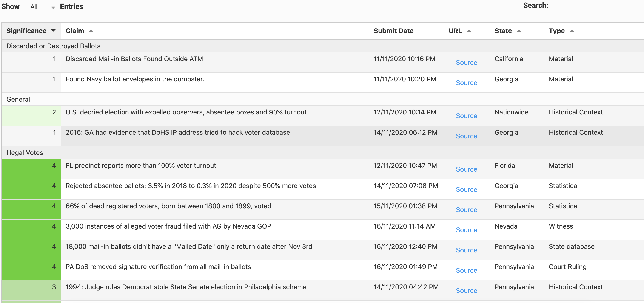The width and height of the screenshot is (644, 303).
Task: Sort by the Claim column header
Action: [214, 31]
